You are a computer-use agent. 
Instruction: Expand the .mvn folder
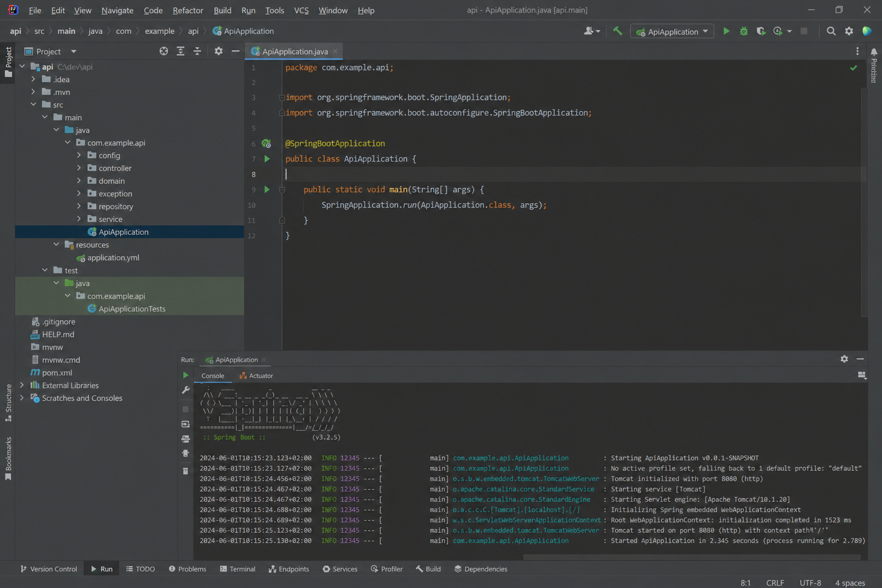coord(33,92)
